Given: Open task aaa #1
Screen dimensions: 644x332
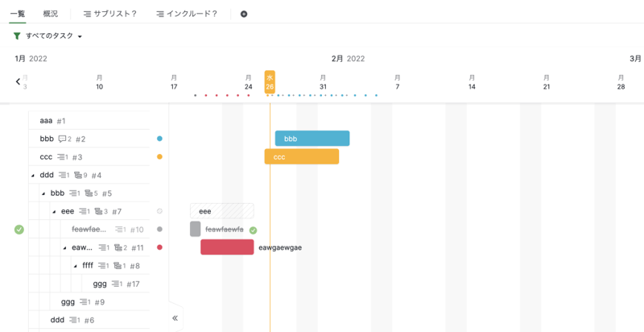Looking at the screenshot, I should 46,121.
